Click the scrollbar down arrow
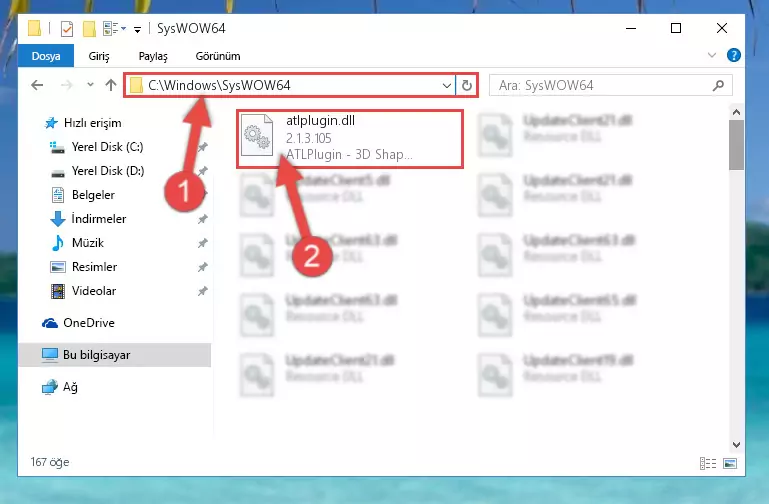The width and height of the screenshot is (769, 504). pyautogui.click(x=736, y=445)
